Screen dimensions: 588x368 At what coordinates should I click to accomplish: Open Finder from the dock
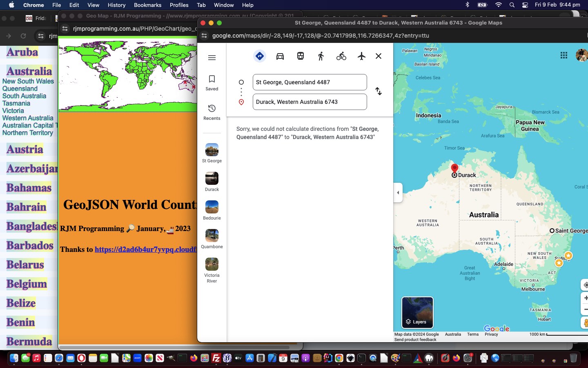click(x=14, y=358)
